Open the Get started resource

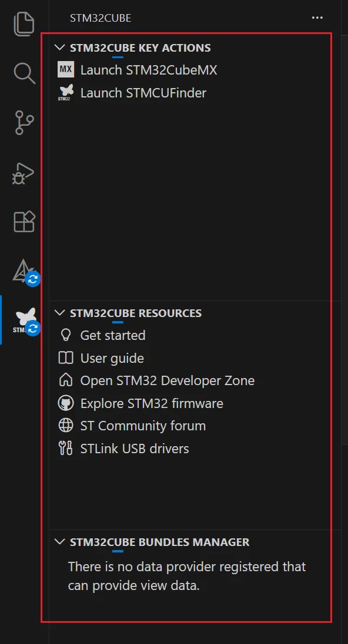(113, 335)
